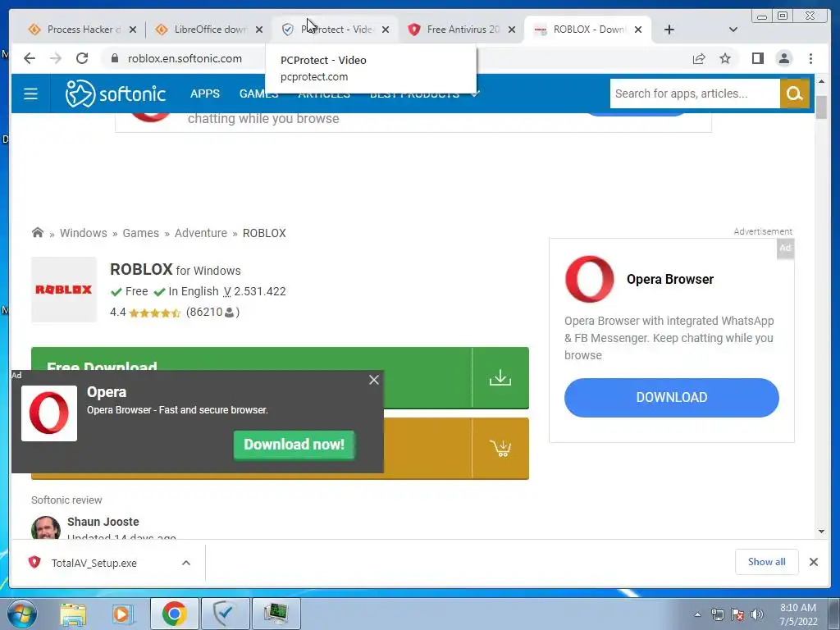Viewport: 840px width, 630px height.
Task: Click the page scrollbar up arrow
Action: click(x=821, y=81)
